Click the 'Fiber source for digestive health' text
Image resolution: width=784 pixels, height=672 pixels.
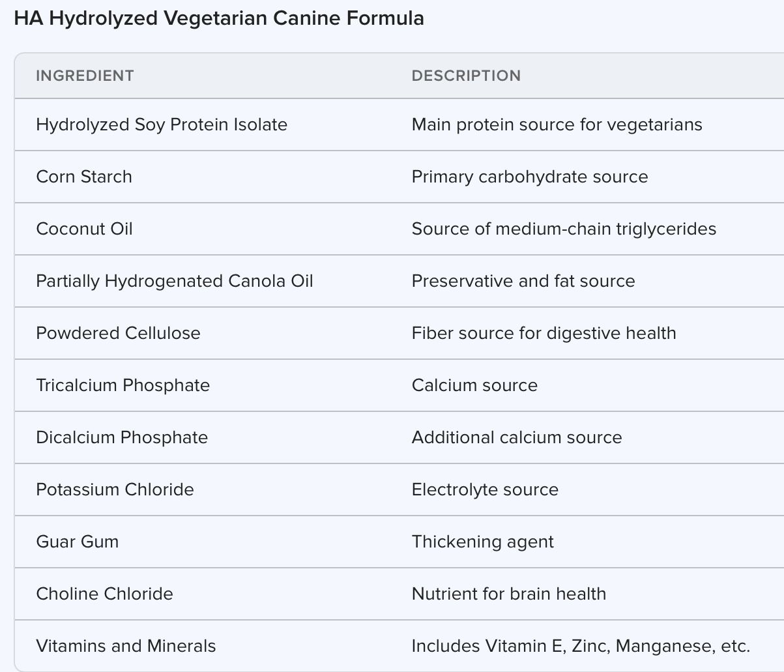544,333
